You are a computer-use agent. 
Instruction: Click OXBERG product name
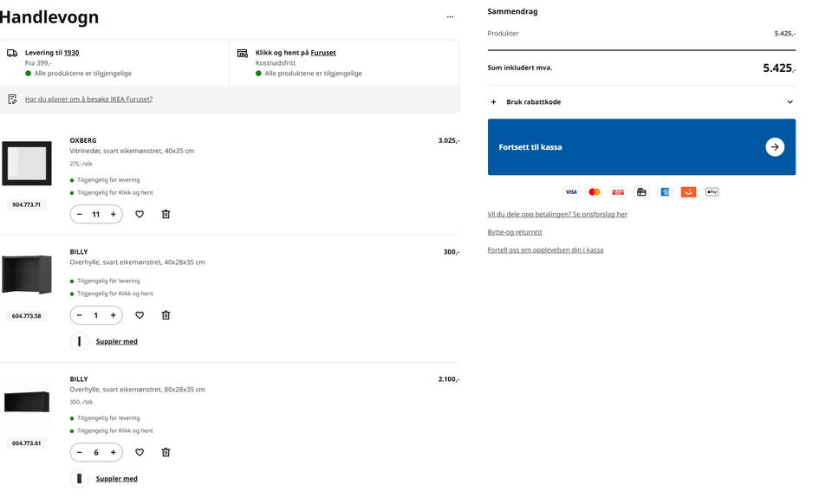(x=83, y=140)
